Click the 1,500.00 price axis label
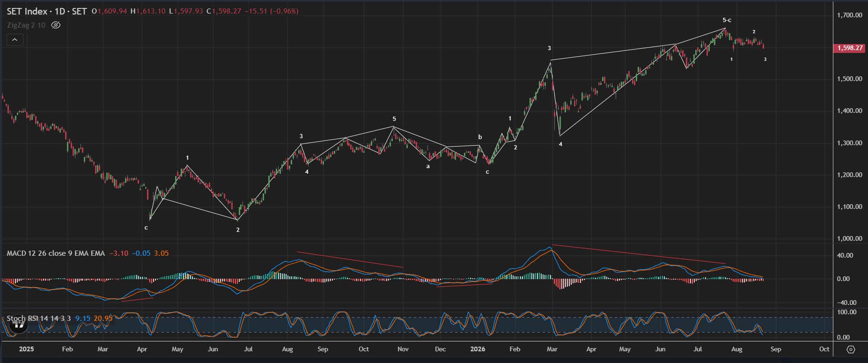The image size is (868, 363). [x=849, y=79]
